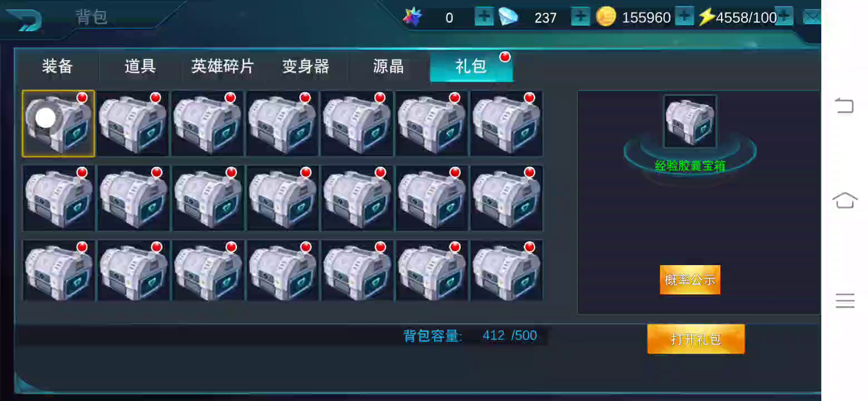This screenshot has width=868, height=401.
Task: Open the Android recent apps menu button
Action: [x=845, y=301]
